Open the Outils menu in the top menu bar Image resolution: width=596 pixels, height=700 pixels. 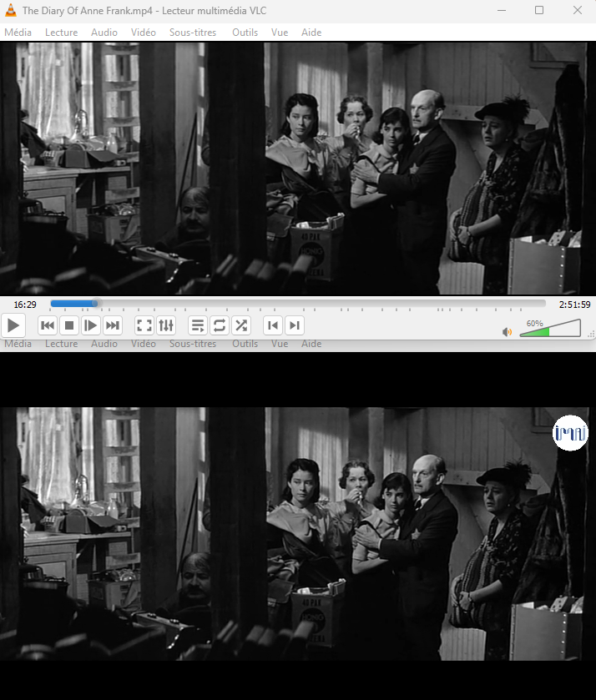[x=245, y=33]
